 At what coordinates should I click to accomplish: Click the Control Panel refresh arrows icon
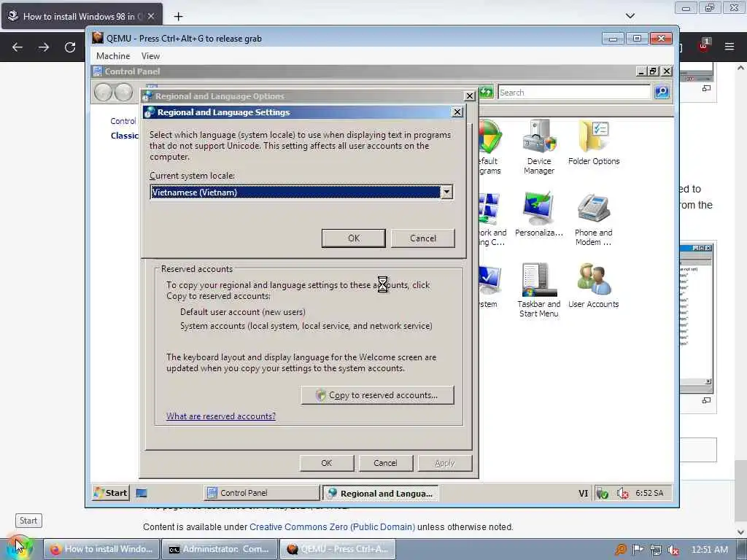(486, 92)
